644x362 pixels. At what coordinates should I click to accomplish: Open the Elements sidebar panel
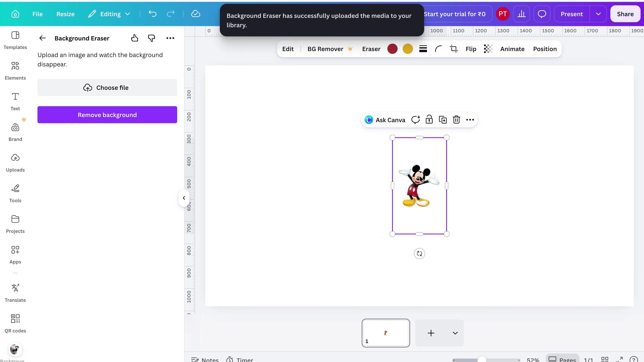[x=15, y=71]
